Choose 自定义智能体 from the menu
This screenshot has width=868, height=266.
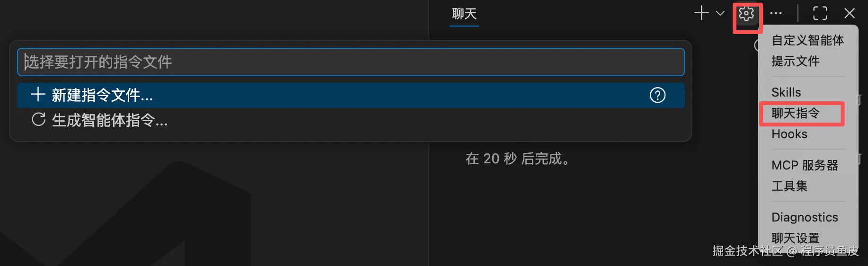pos(807,40)
